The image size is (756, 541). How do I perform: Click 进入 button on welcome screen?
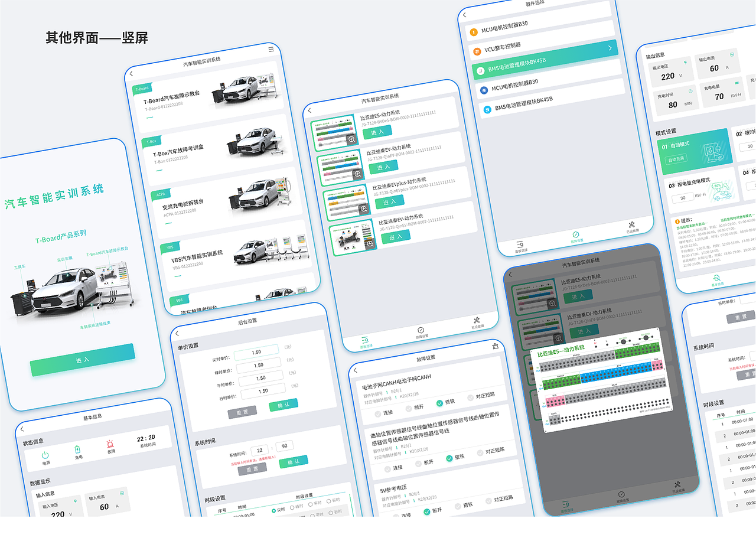pyautogui.click(x=83, y=360)
